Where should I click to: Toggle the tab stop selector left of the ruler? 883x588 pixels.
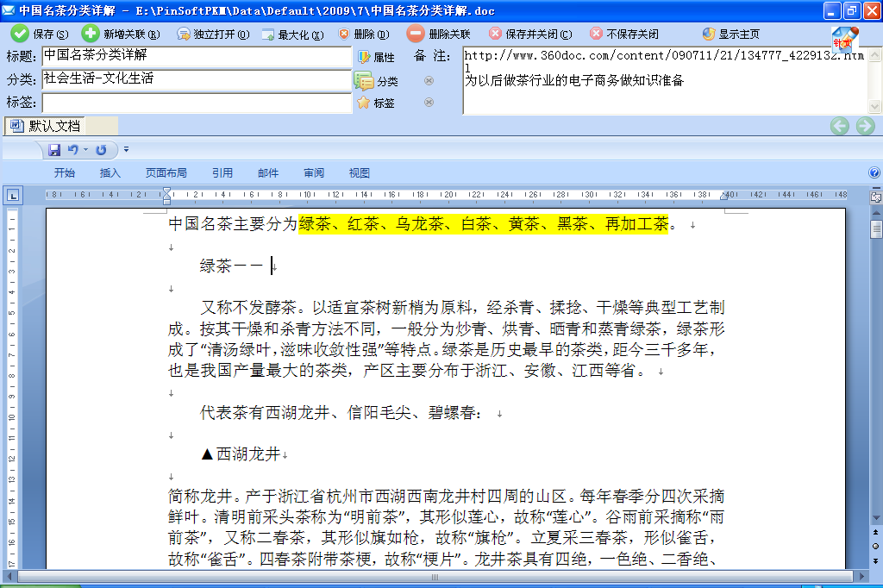(x=12, y=196)
